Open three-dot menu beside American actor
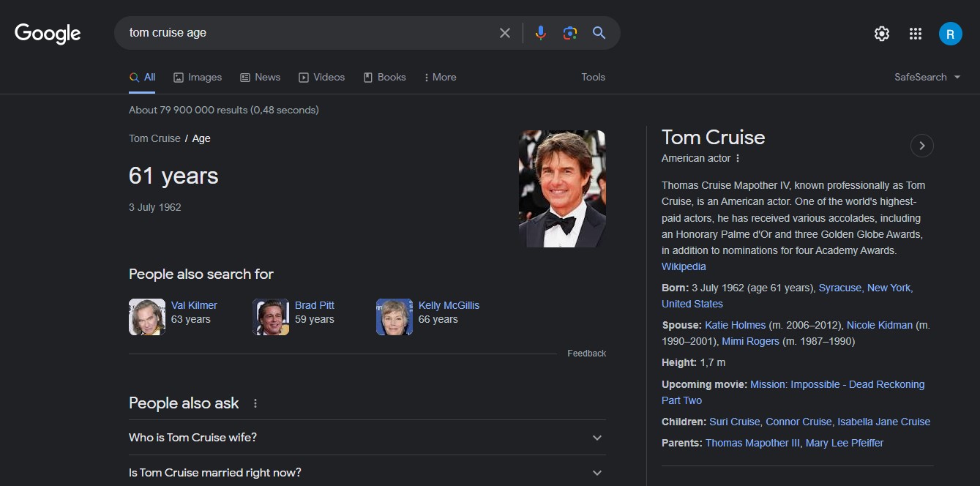This screenshot has width=980, height=486. click(x=738, y=158)
